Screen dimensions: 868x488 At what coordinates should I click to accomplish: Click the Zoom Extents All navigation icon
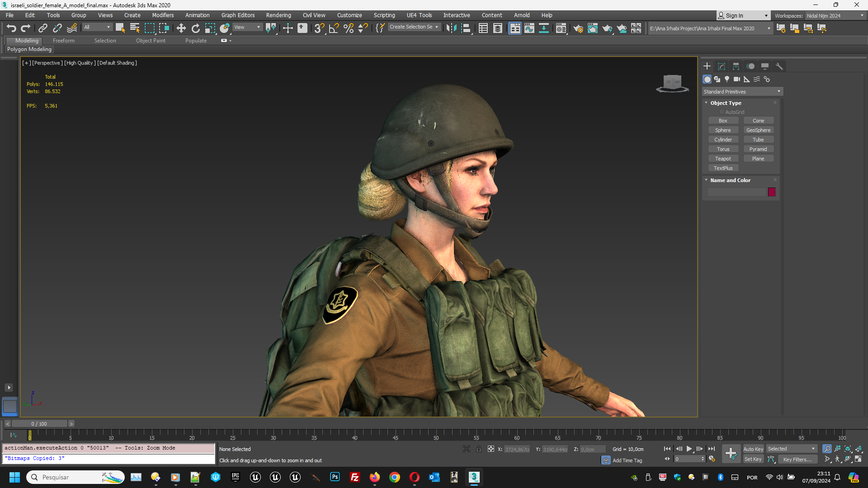(858, 449)
